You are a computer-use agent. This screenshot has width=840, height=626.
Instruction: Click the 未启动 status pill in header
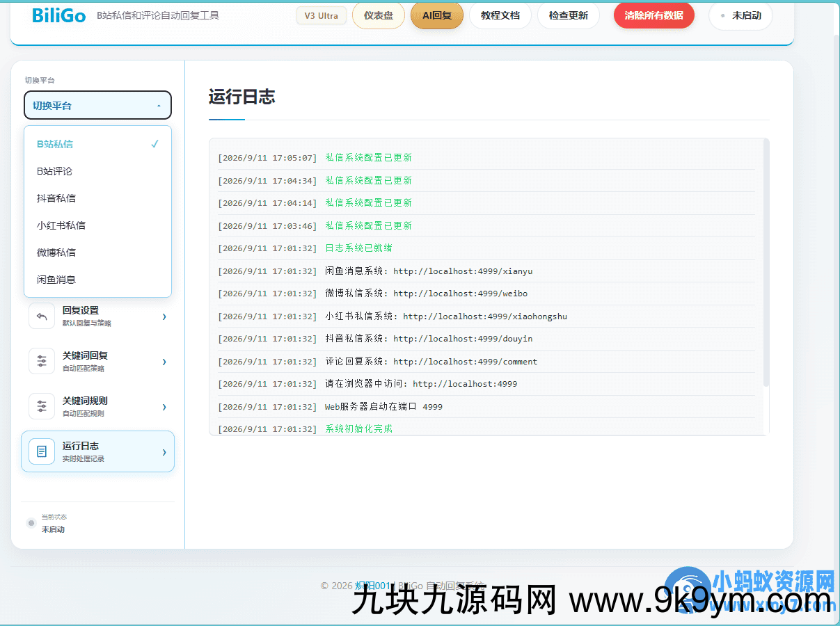tap(740, 15)
